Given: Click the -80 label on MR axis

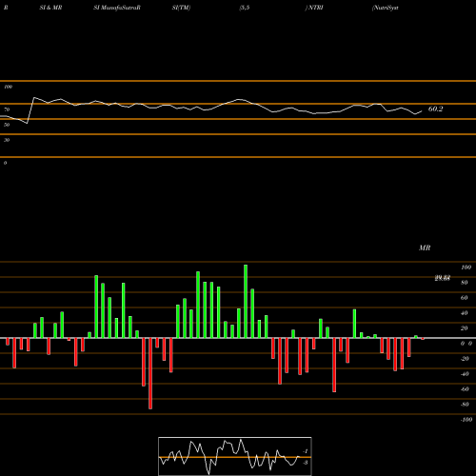Looking at the screenshot, I should tap(465, 405).
